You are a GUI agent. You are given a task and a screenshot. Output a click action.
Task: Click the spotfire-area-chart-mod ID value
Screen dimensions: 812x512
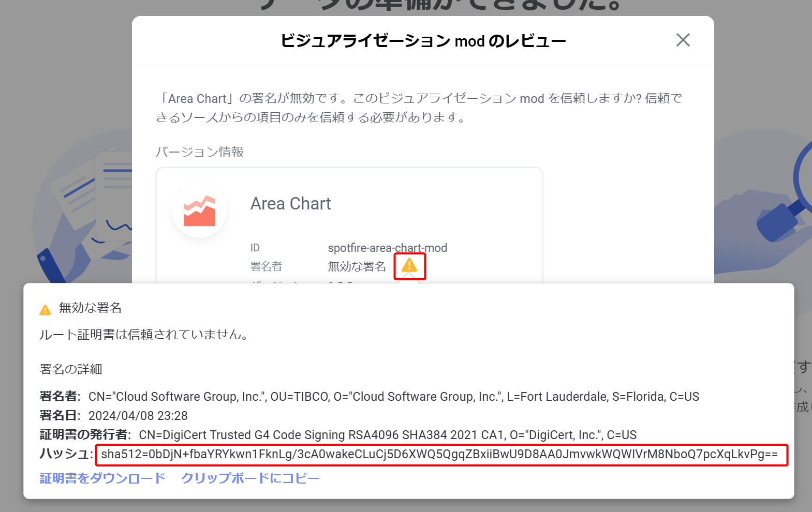click(x=388, y=248)
